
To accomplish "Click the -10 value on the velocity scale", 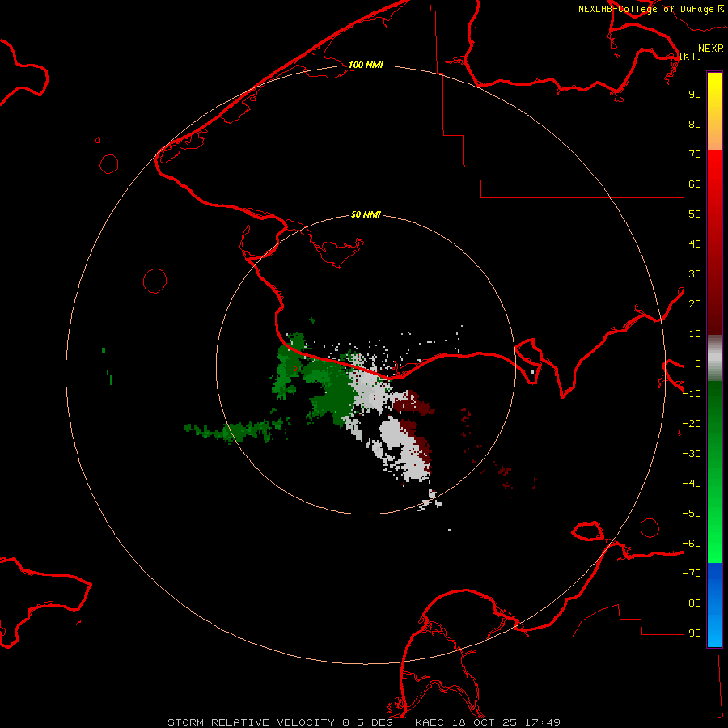I will 692,394.
